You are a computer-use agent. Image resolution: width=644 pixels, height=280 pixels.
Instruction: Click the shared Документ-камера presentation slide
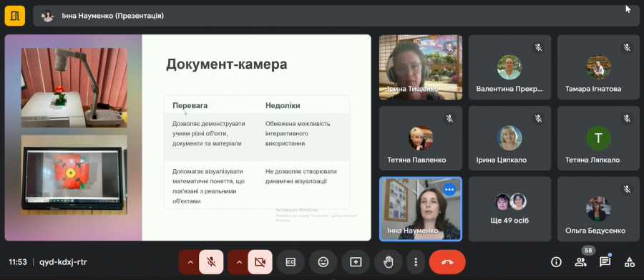187,137
